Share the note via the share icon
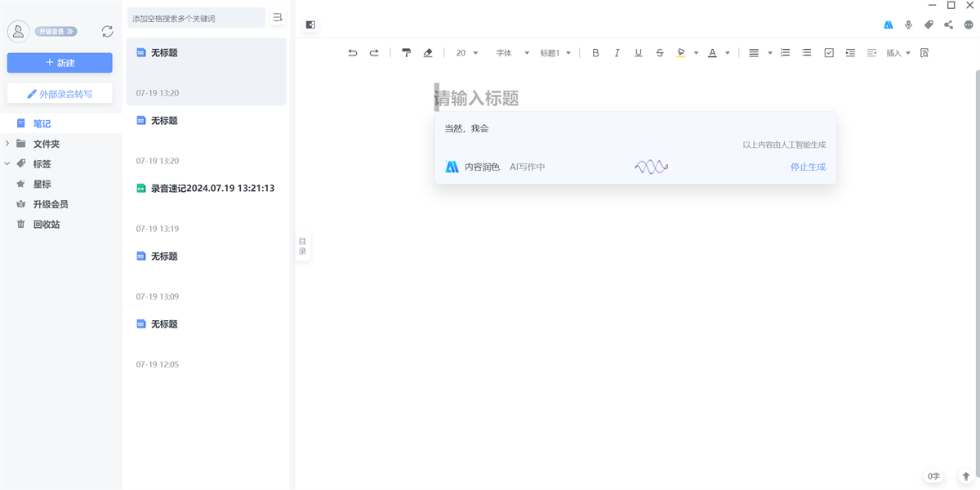 click(949, 24)
